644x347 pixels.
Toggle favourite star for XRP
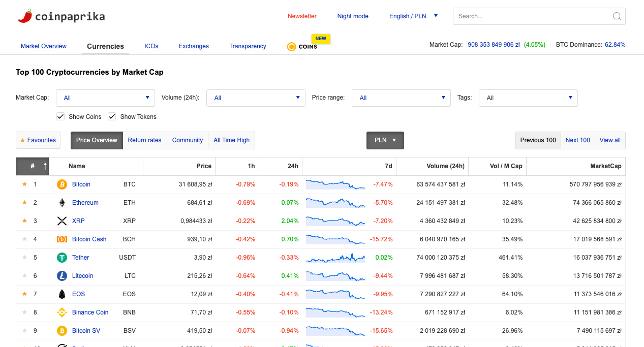24,220
